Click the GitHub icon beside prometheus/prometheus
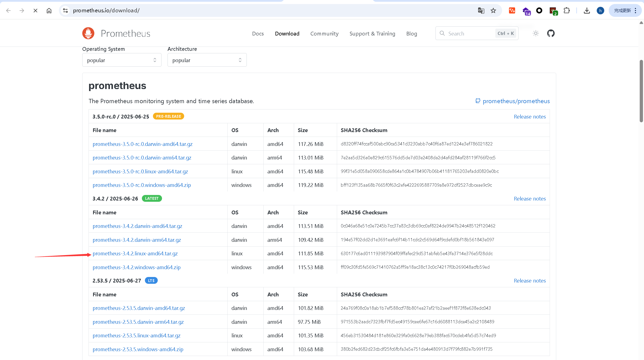644x360 pixels. coord(478,101)
